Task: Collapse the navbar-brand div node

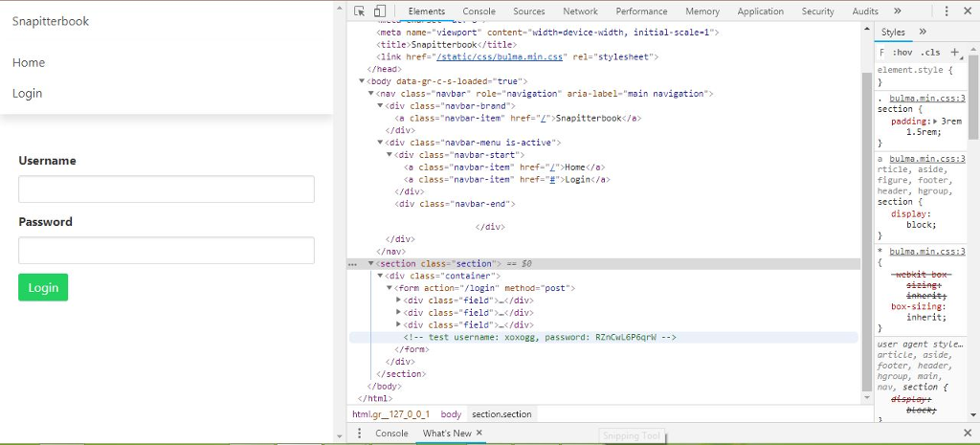Action: point(380,105)
